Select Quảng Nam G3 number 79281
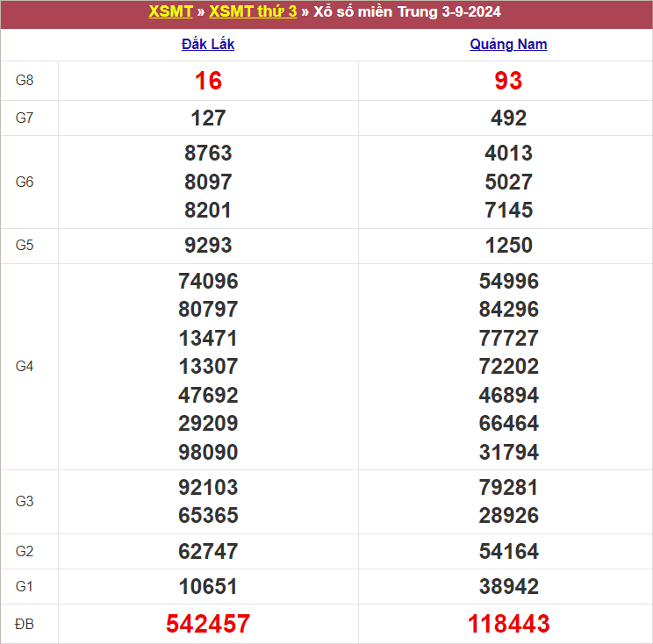The image size is (653, 644). pos(508,488)
